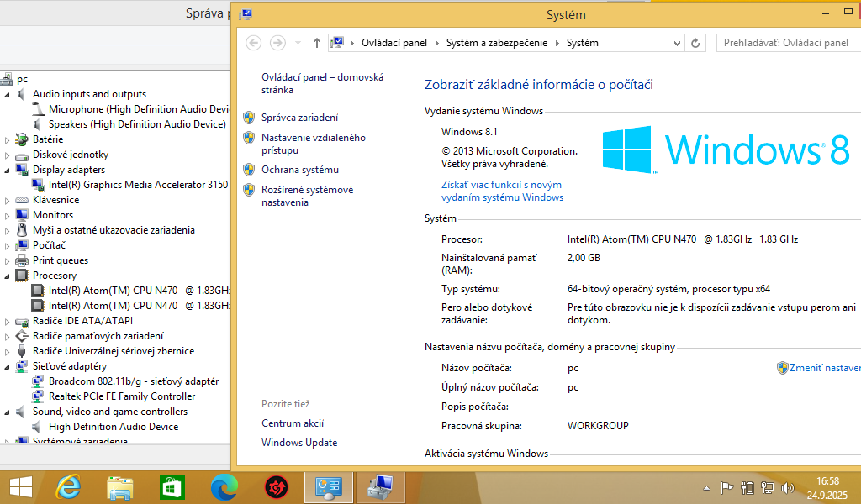Click the battery icon in system tray

tap(747, 487)
